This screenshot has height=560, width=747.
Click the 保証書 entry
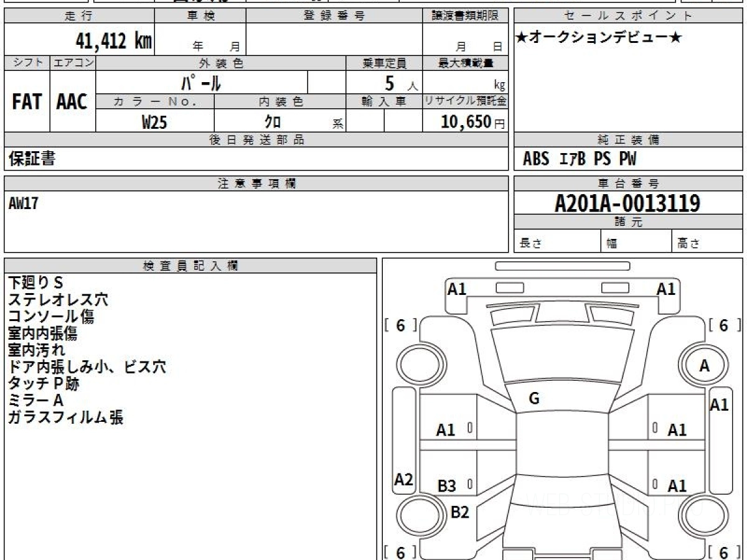click(32, 159)
